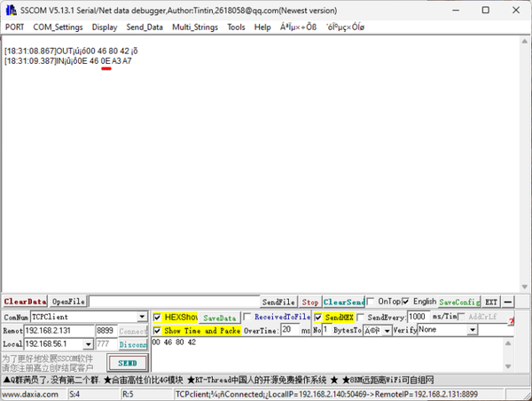Enable the OnTop checkbox
This screenshot has height=401, width=532.
372,302
